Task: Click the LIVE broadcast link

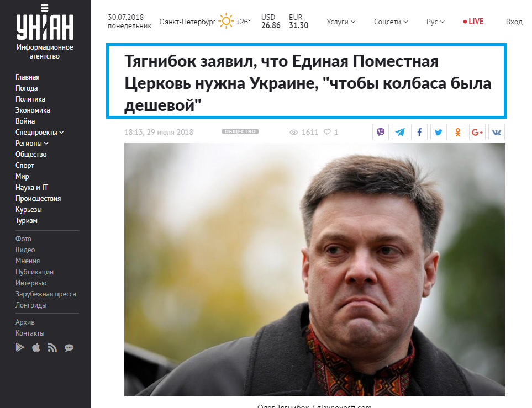Action: pyautogui.click(x=473, y=22)
